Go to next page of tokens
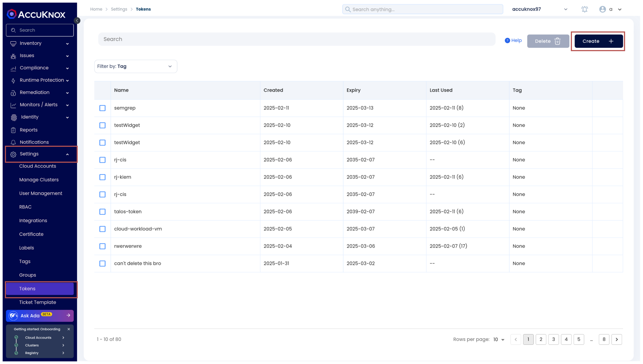Screen dimensions: 643x364 pyautogui.click(x=617, y=339)
